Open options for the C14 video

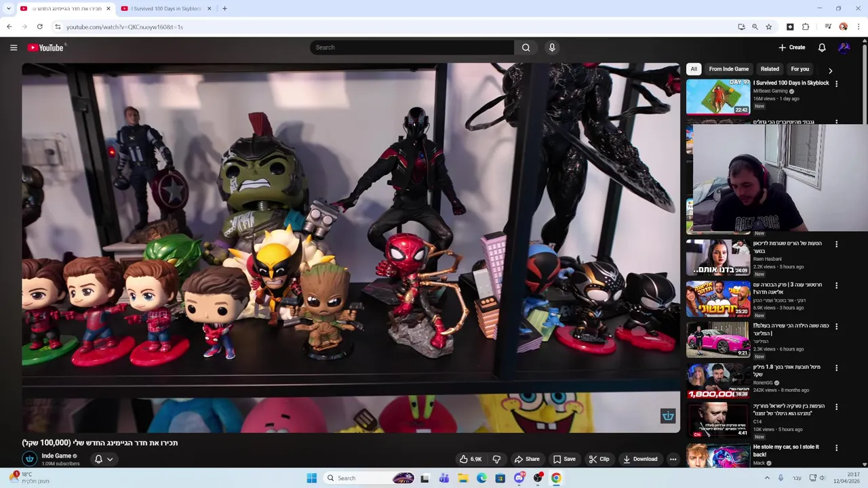coord(836,407)
